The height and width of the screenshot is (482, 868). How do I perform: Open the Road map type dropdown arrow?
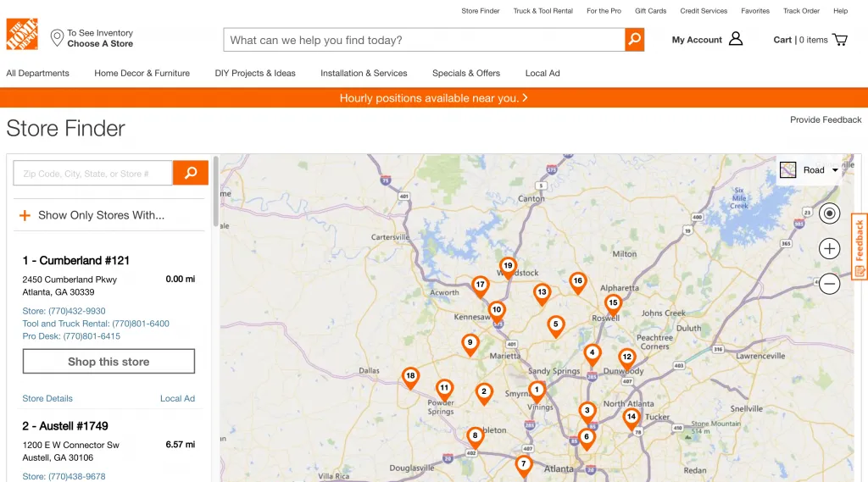click(x=835, y=170)
